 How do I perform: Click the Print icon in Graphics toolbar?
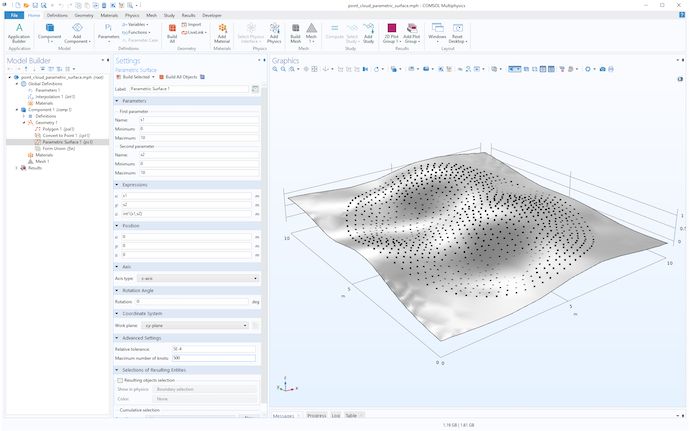611,69
